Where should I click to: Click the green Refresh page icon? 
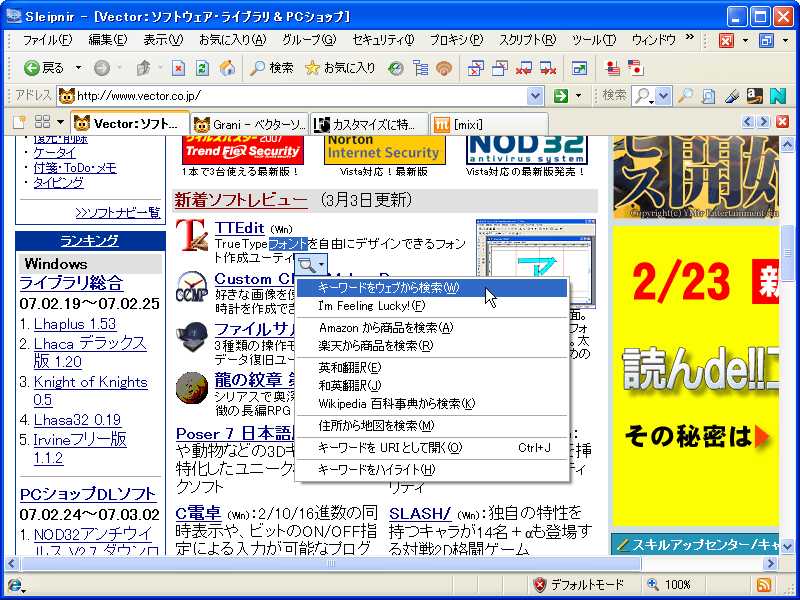[203, 68]
